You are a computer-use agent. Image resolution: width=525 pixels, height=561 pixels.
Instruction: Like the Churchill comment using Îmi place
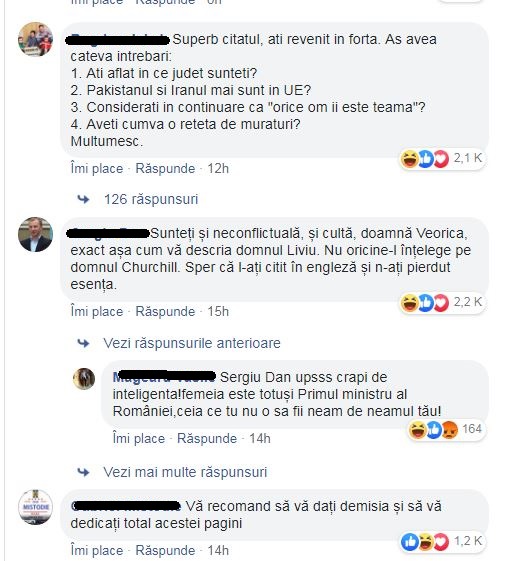coord(97,312)
